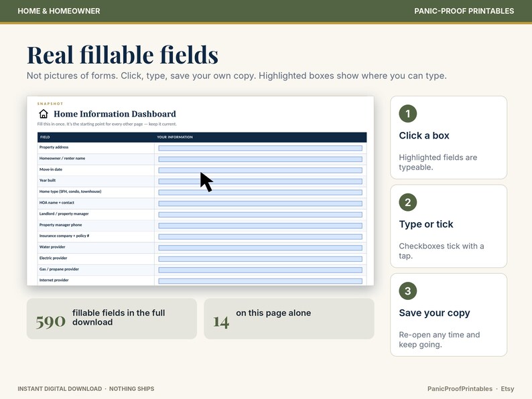This screenshot has height=399, width=532.
Task: Click the 'Save your copy' card heading
Action: (434, 313)
